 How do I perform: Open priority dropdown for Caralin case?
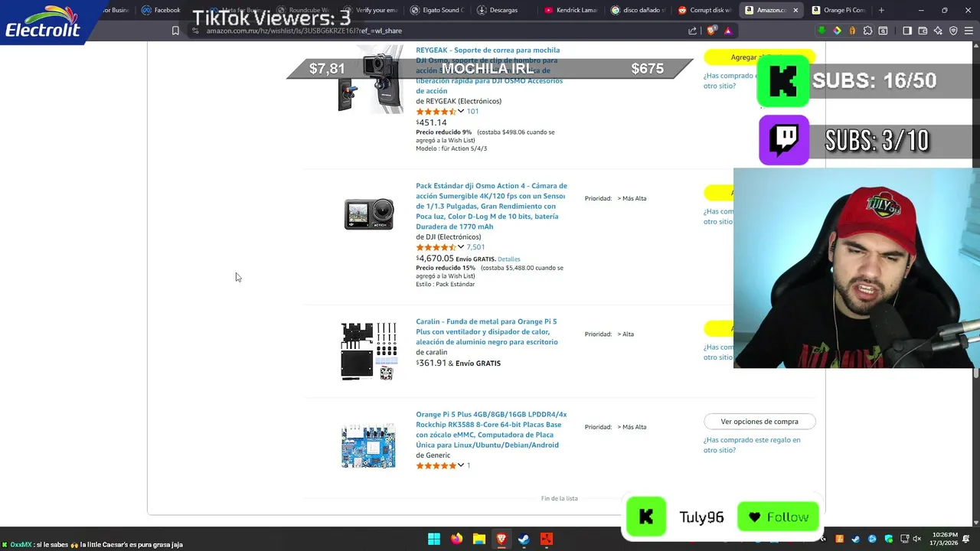[x=626, y=334]
